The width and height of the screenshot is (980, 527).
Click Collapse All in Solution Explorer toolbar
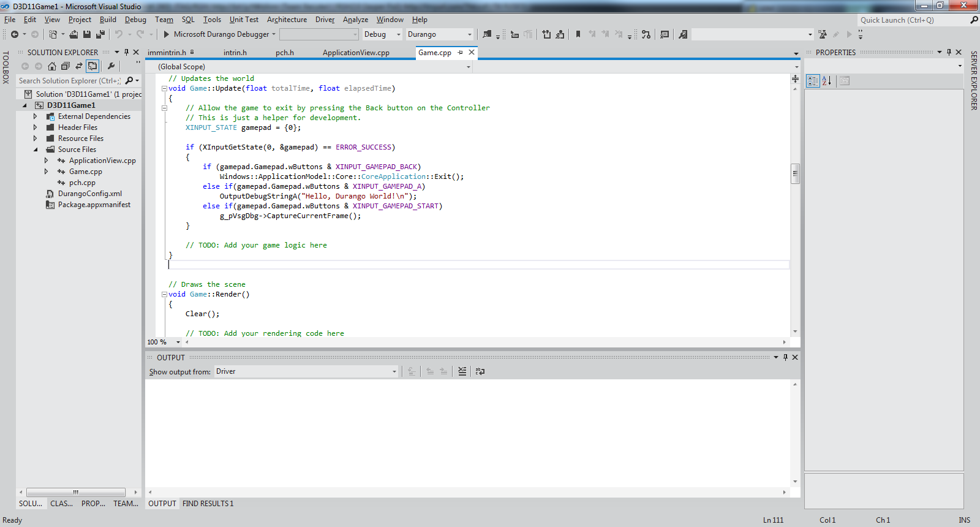tap(66, 66)
